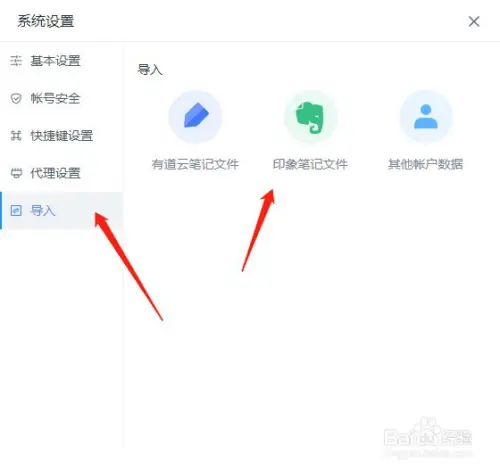The width and height of the screenshot is (500, 471).
Task: Click the 系统设置 dialog title
Action: click(x=46, y=21)
